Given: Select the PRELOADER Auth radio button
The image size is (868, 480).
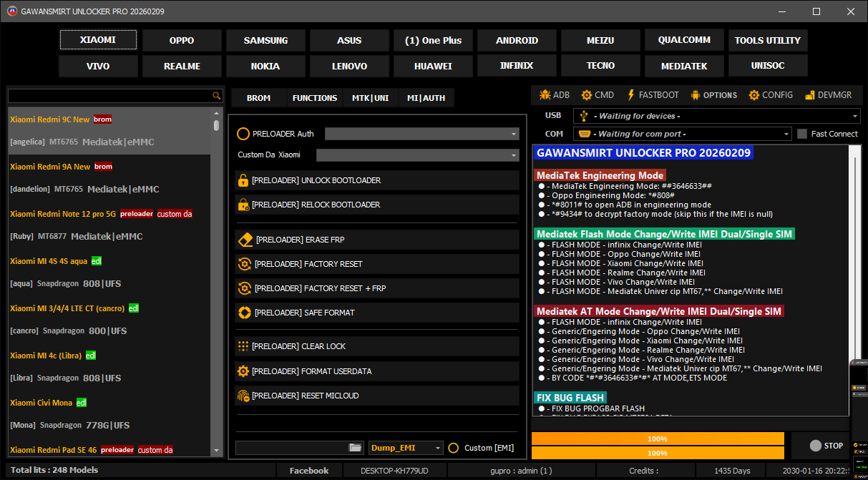Looking at the screenshot, I should click(x=243, y=134).
